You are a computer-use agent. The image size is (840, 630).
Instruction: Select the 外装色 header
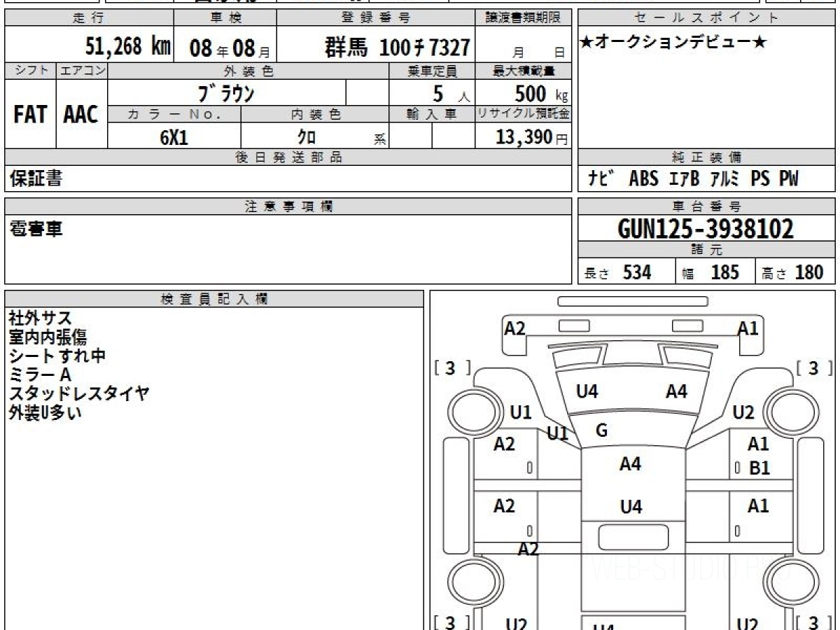pos(248,71)
